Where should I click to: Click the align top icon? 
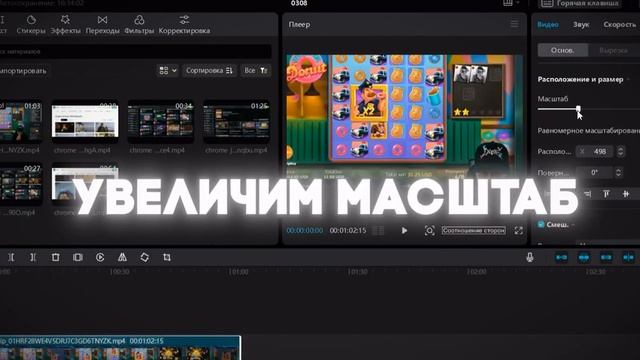coord(606,194)
